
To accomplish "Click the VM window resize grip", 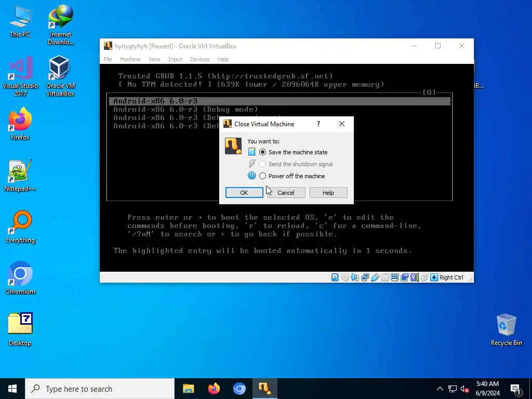I will 470,279.
